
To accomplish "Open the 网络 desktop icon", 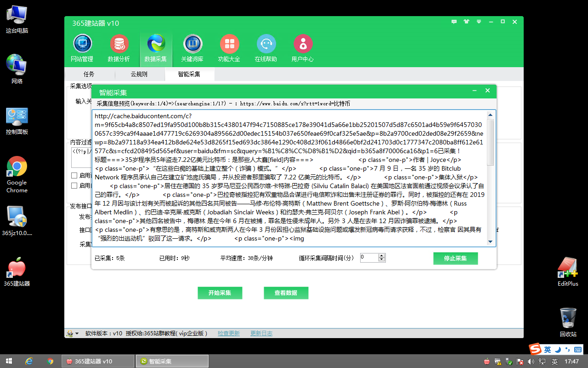I will click(x=17, y=69).
